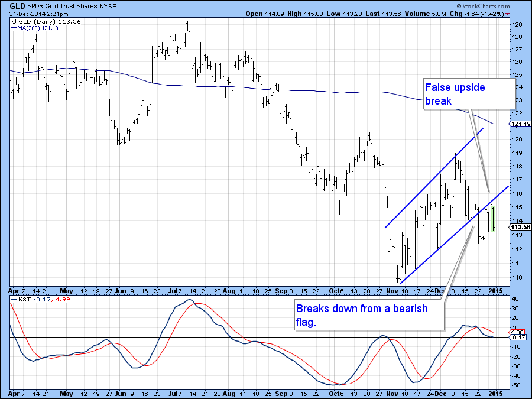This screenshot has width=532, height=399.
Task: Click the NYSE exchange label
Action: click(108, 6)
